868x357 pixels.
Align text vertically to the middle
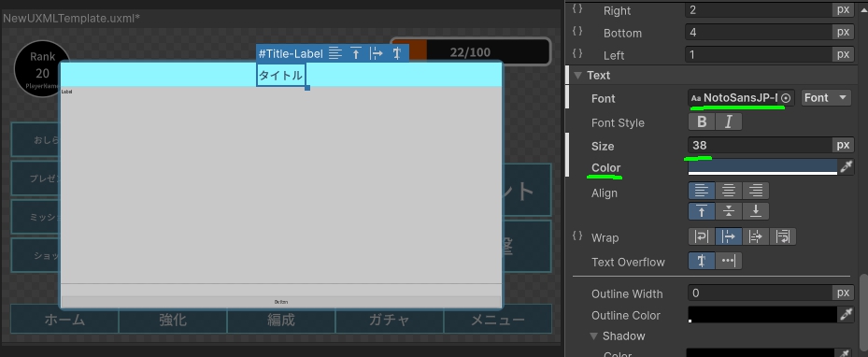(729, 211)
